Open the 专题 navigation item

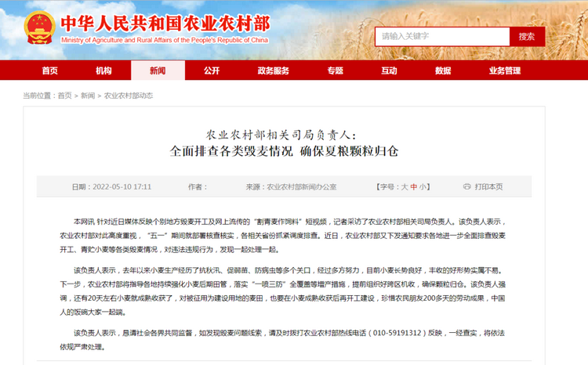coord(336,70)
